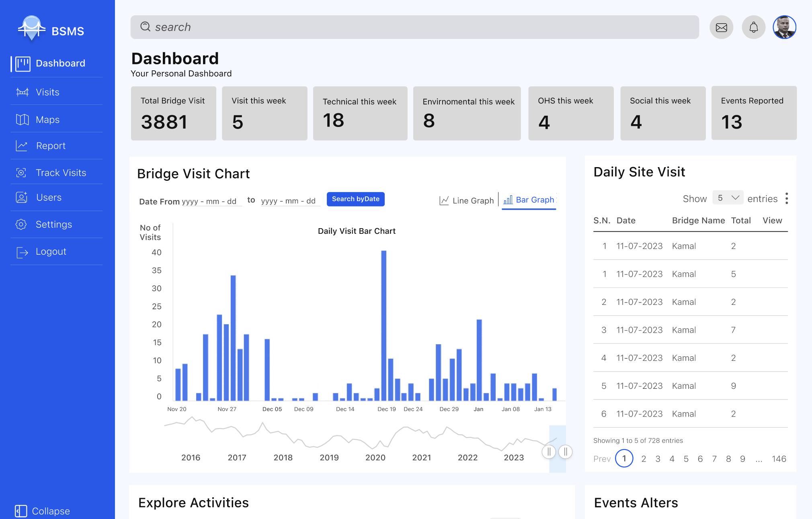Click the Settings gear icon in sidebar
The width and height of the screenshot is (812, 519).
(x=21, y=224)
